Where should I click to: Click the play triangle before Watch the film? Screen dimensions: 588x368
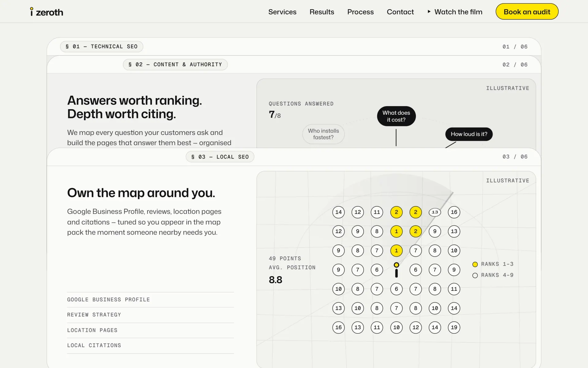click(429, 12)
